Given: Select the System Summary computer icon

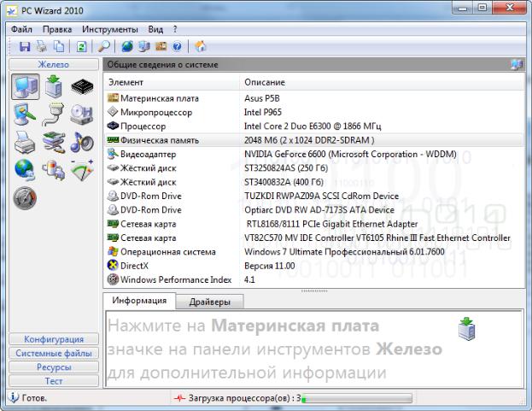Looking at the screenshot, I should [x=26, y=86].
